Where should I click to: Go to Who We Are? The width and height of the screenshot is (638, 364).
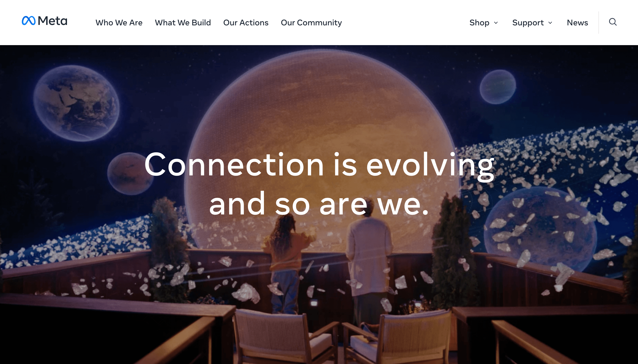coord(119,23)
